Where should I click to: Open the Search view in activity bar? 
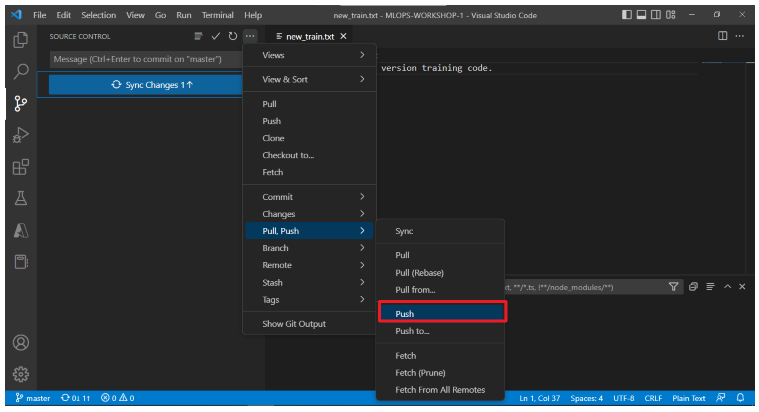[20, 71]
